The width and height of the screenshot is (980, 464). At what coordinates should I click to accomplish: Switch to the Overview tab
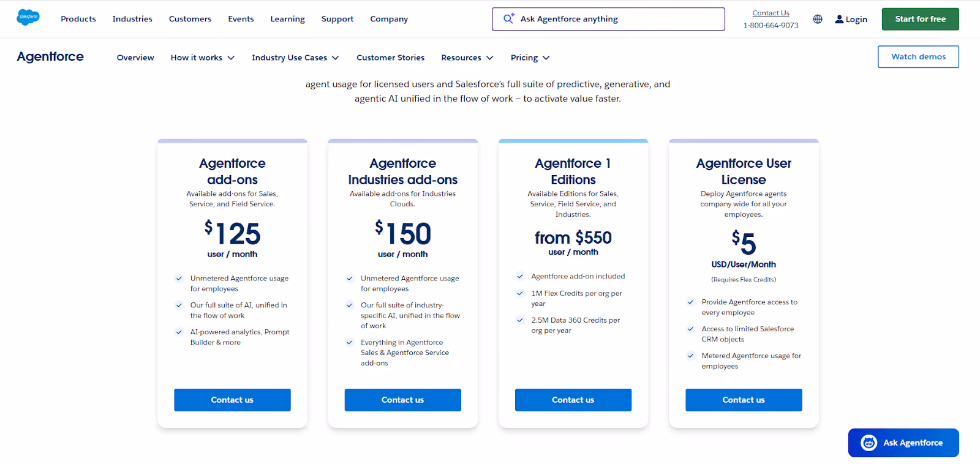click(135, 57)
